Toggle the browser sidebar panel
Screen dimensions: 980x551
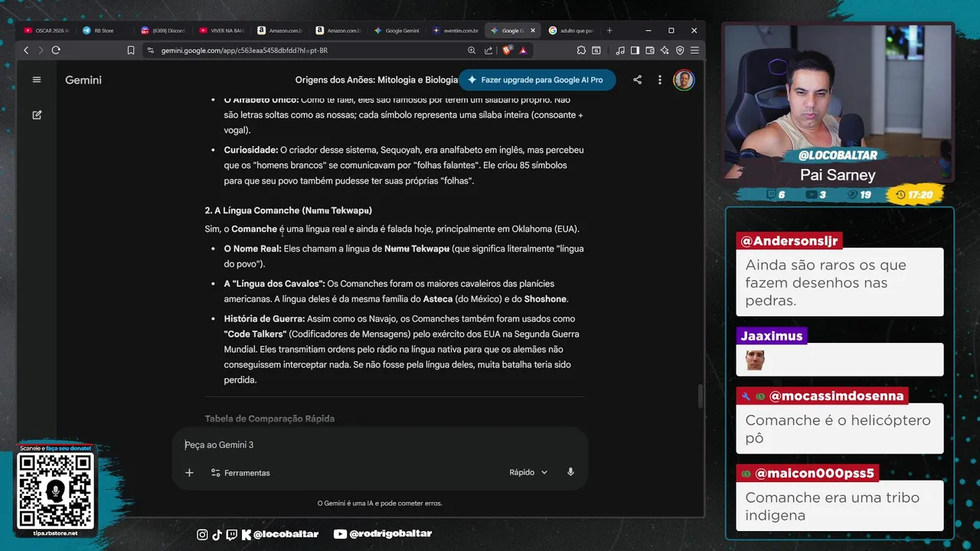click(635, 50)
